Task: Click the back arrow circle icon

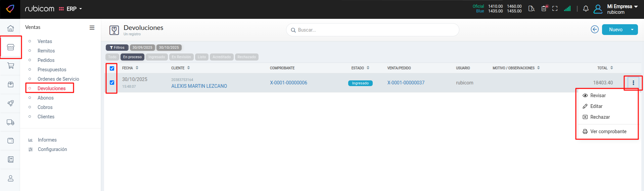Action: [x=595, y=30]
